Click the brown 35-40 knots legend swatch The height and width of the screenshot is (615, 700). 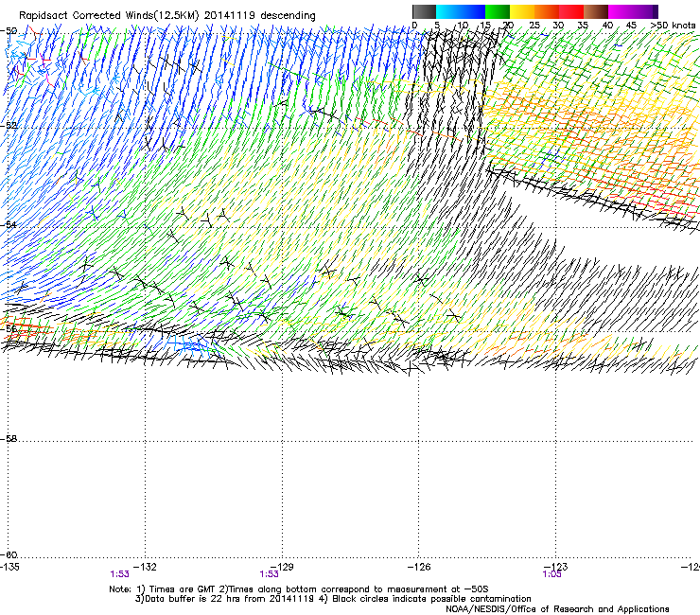[x=596, y=11]
